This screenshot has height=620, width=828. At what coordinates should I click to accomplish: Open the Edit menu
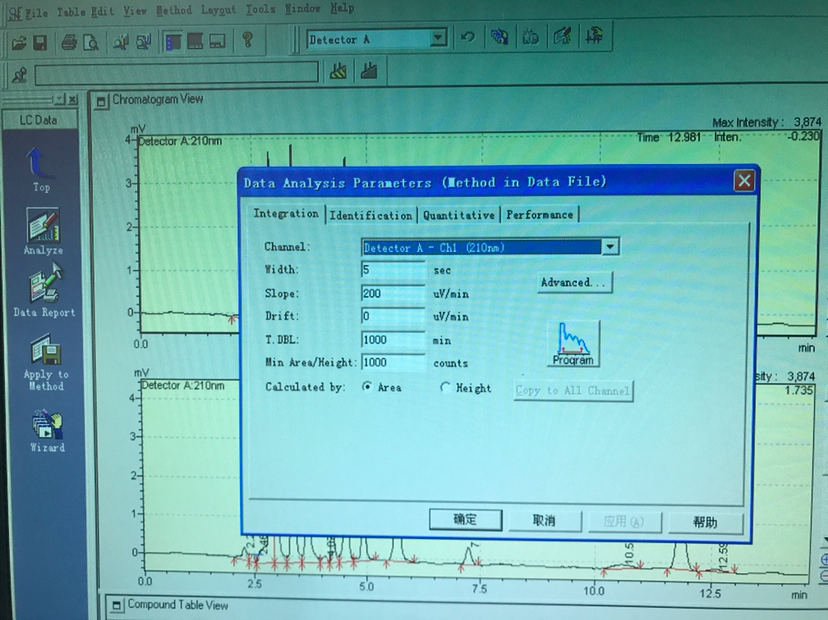point(102,11)
